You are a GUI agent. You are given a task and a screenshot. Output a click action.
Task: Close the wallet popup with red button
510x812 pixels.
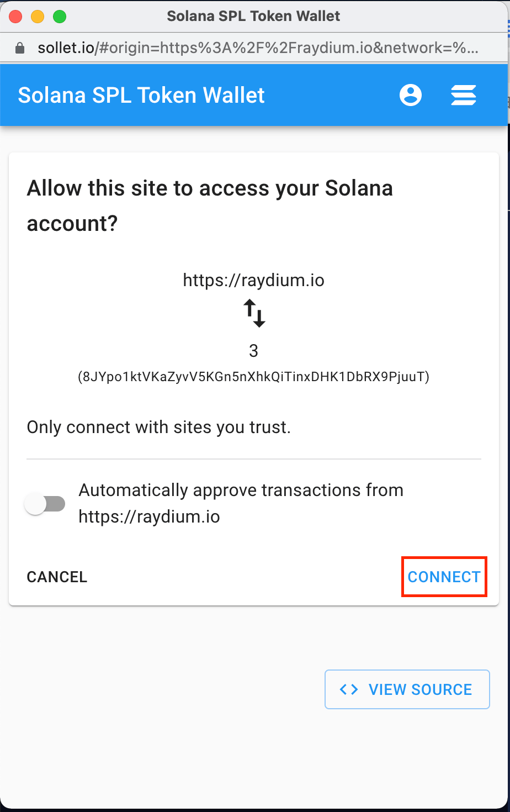(x=15, y=17)
